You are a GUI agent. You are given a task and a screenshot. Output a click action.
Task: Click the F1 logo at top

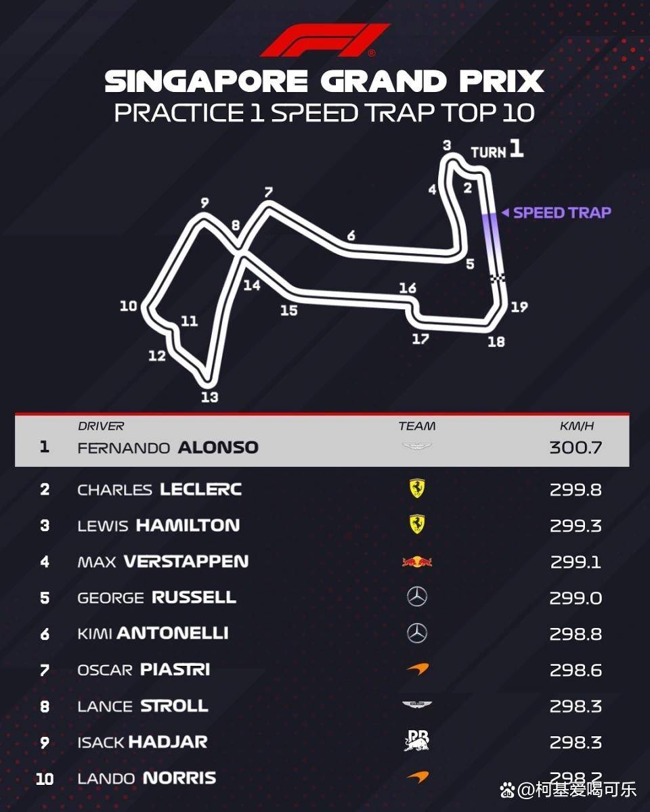[324, 41]
